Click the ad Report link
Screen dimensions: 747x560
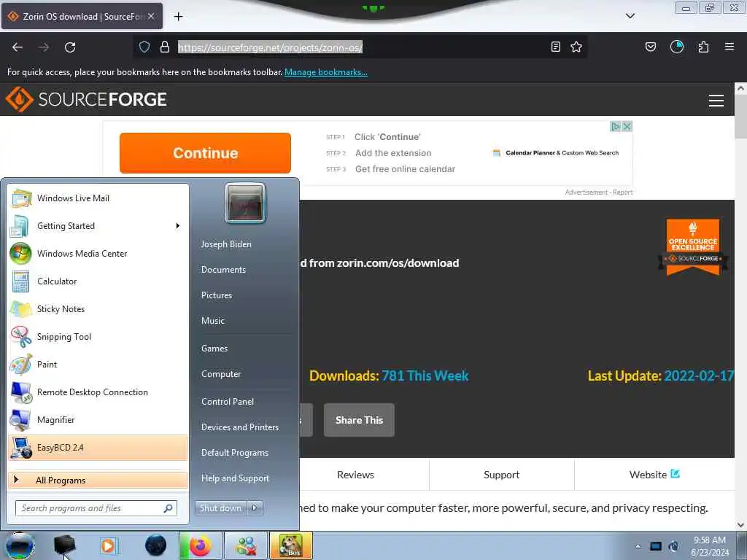[x=623, y=192]
